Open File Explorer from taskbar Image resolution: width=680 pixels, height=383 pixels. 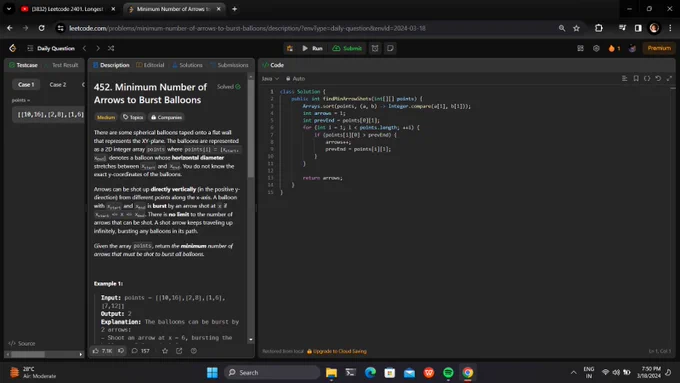click(331, 373)
